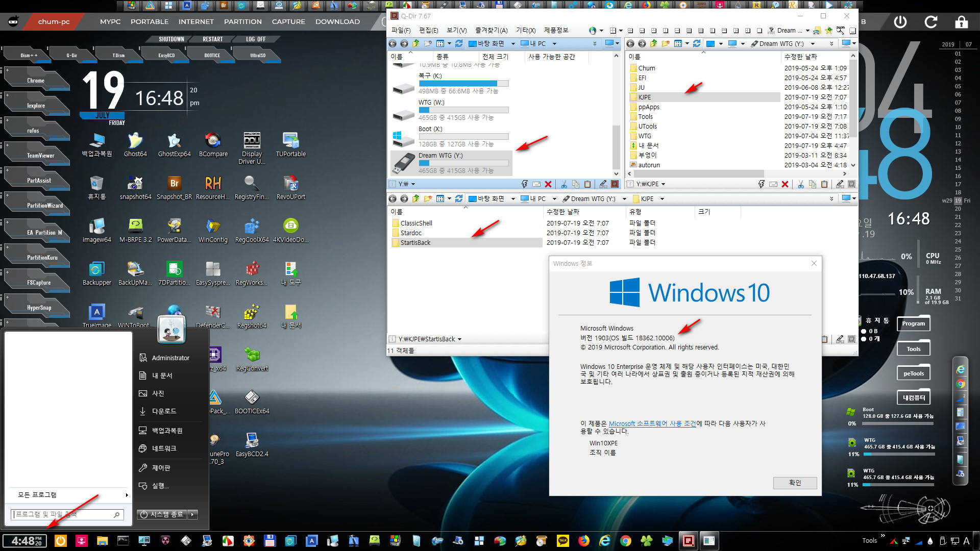Open Chrome from the bottom taskbar
The height and width of the screenshot is (551, 980).
pos(626,541)
